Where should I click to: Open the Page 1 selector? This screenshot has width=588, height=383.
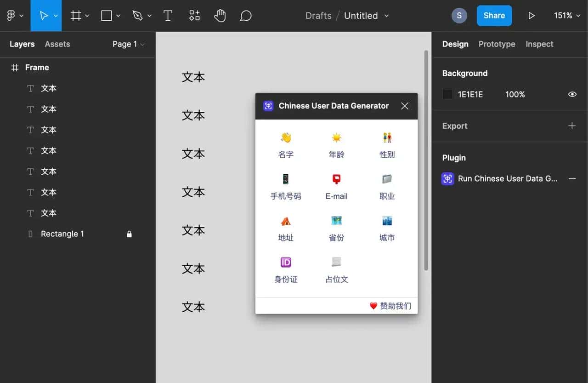(124, 44)
